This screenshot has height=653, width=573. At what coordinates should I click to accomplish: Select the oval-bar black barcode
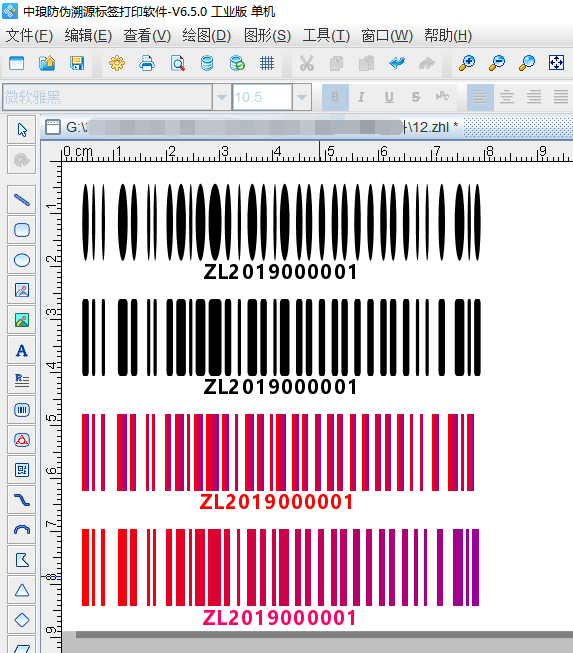pos(281,232)
